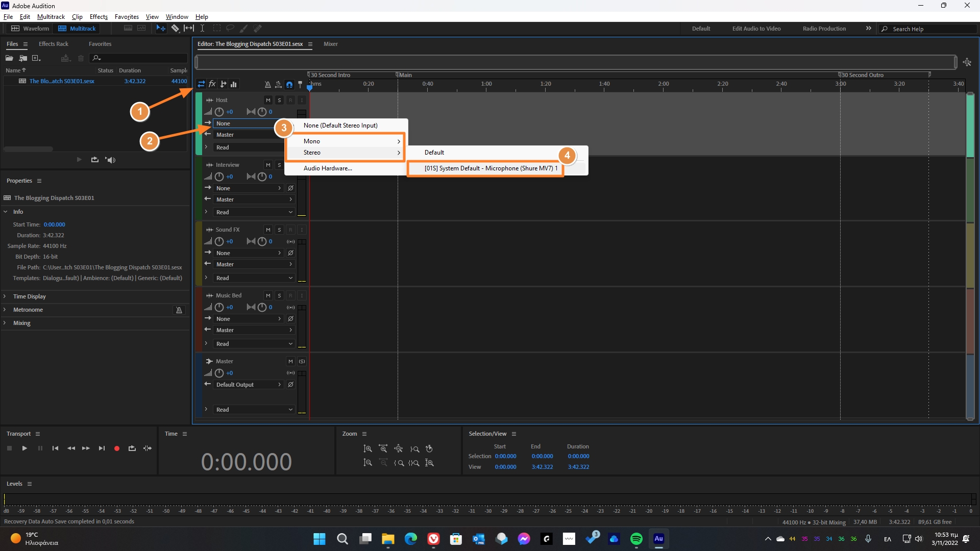This screenshot has width=980, height=551.
Task: Switch to Effects Rack tab
Action: pos(54,44)
